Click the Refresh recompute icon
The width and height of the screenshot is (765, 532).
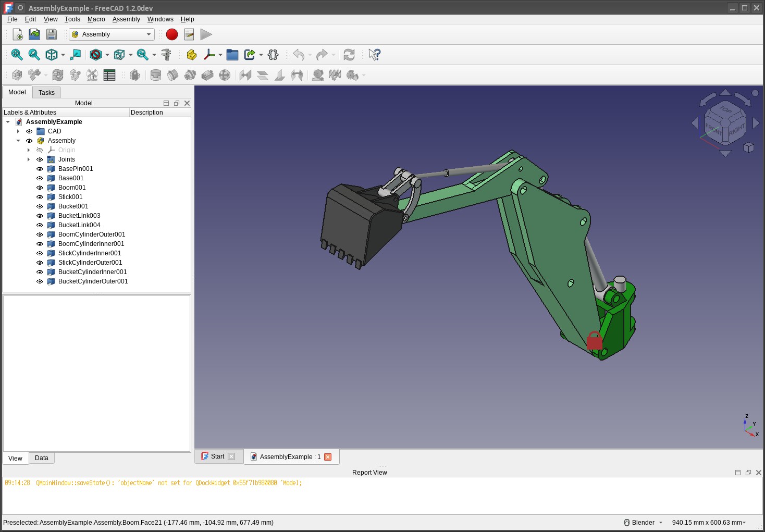point(349,55)
